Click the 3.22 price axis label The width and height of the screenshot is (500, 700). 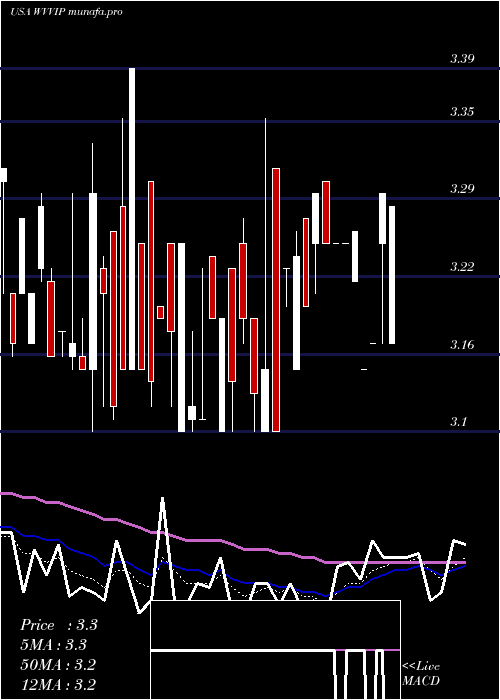pos(462,267)
